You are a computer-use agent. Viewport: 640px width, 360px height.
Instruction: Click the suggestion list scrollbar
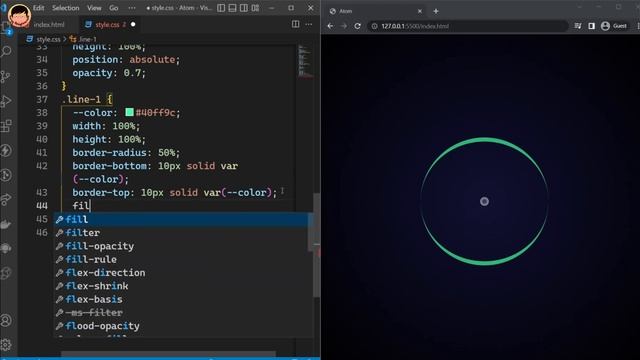click(x=311, y=233)
